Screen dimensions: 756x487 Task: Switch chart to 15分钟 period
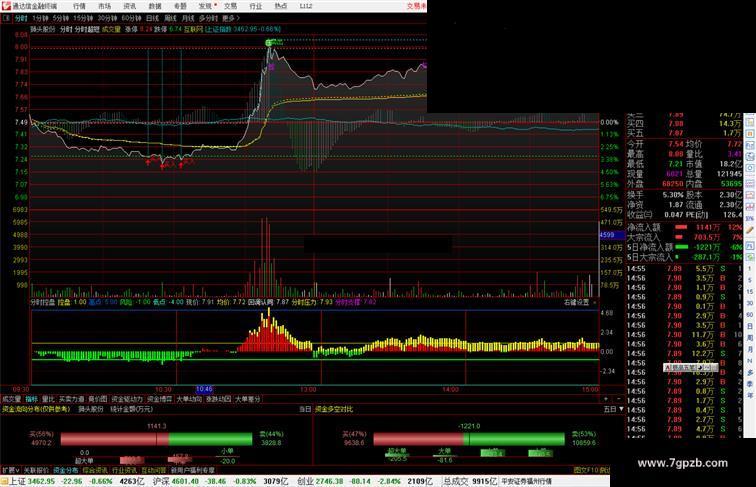coord(83,18)
